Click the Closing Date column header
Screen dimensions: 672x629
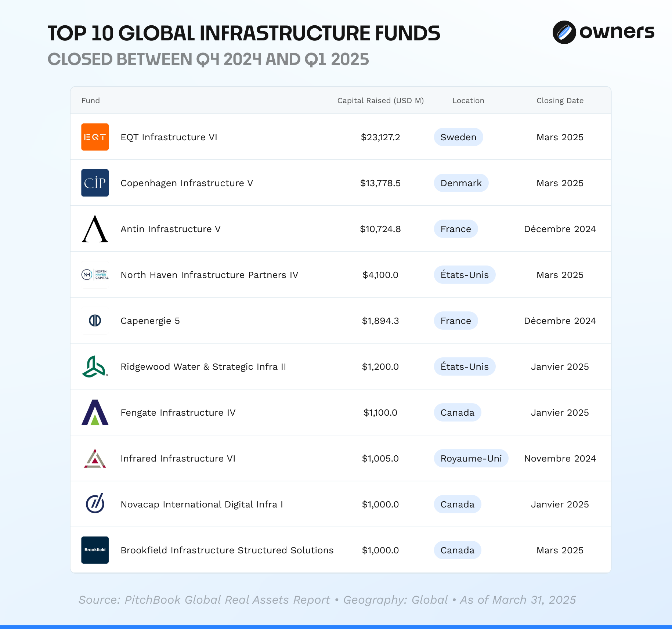[x=560, y=101]
